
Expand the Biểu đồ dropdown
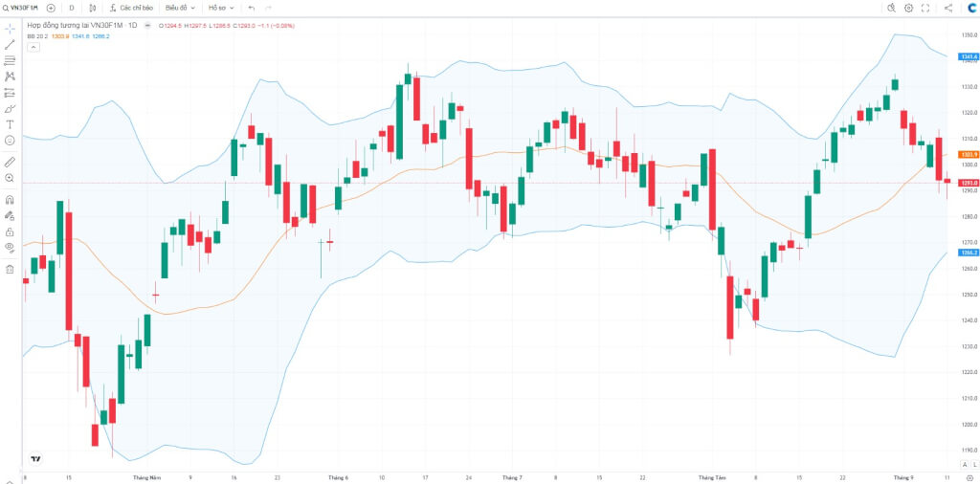(181, 8)
